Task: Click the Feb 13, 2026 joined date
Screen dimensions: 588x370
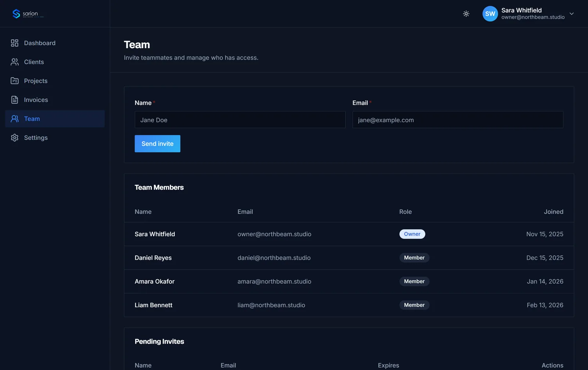Action: (x=545, y=305)
